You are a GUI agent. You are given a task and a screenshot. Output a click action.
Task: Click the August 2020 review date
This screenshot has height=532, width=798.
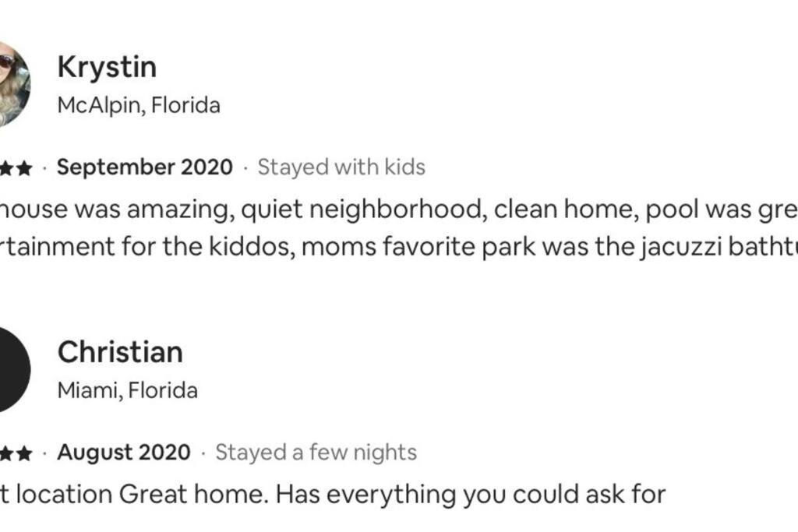pos(124,452)
